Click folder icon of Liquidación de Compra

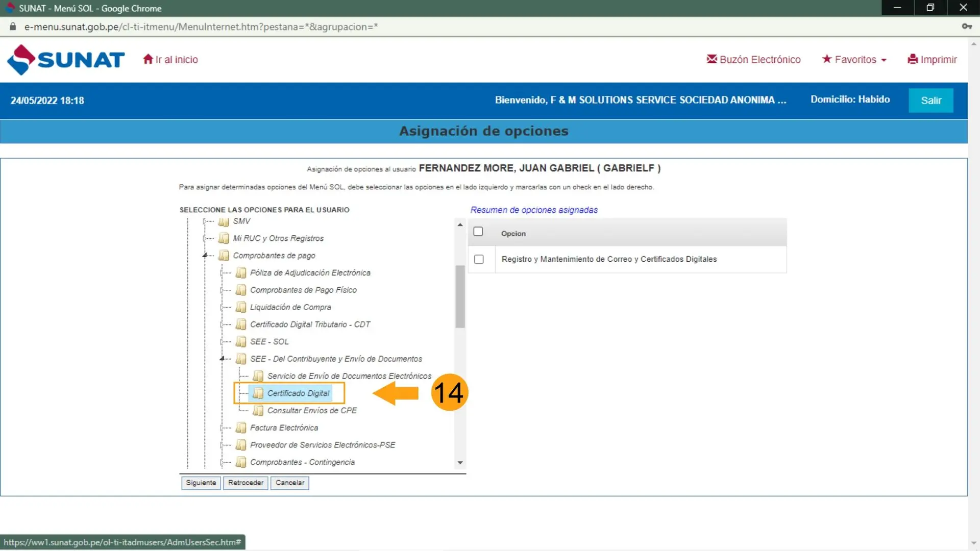241,307
